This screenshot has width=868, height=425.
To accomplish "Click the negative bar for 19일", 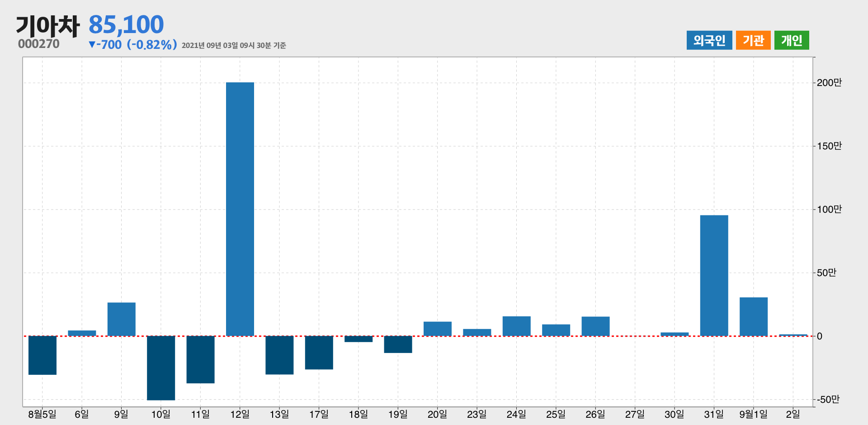I will click(x=398, y=344).
